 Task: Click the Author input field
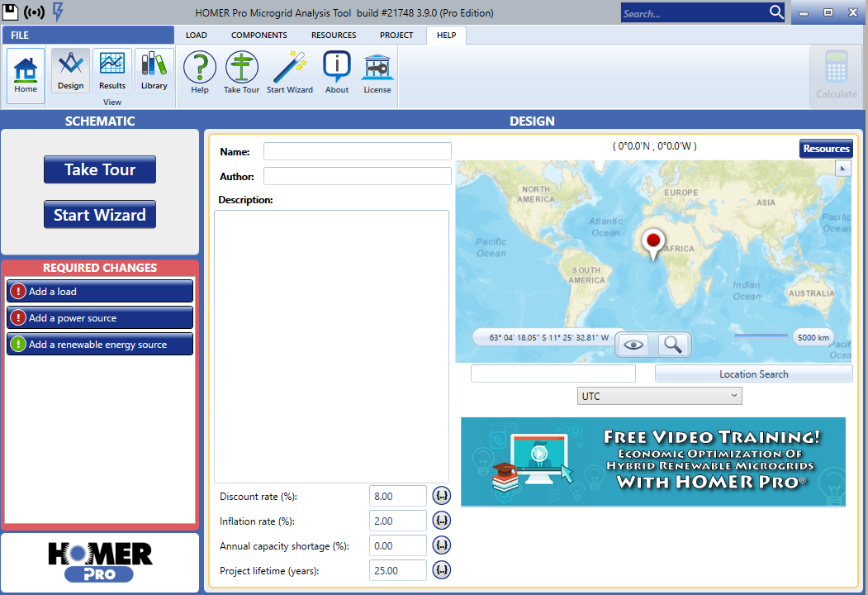[357, 176]
